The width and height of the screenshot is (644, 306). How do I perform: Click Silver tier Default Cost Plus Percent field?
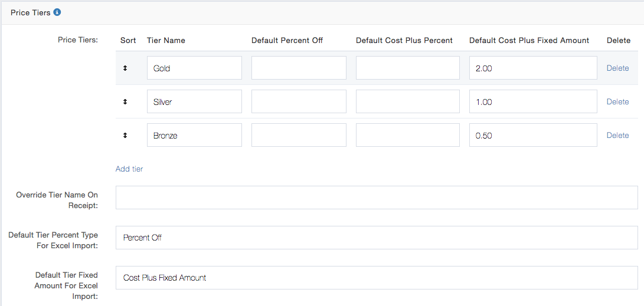coord(407,102)
